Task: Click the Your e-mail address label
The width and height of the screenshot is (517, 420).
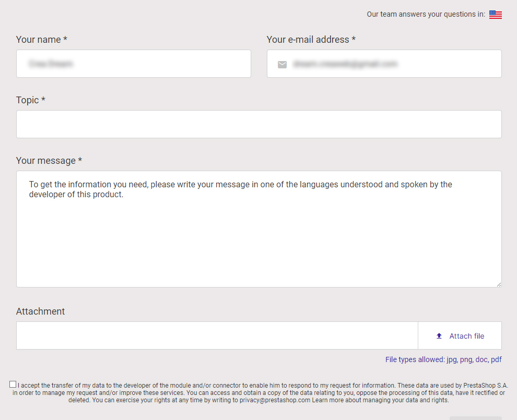Action: point(311,40)
